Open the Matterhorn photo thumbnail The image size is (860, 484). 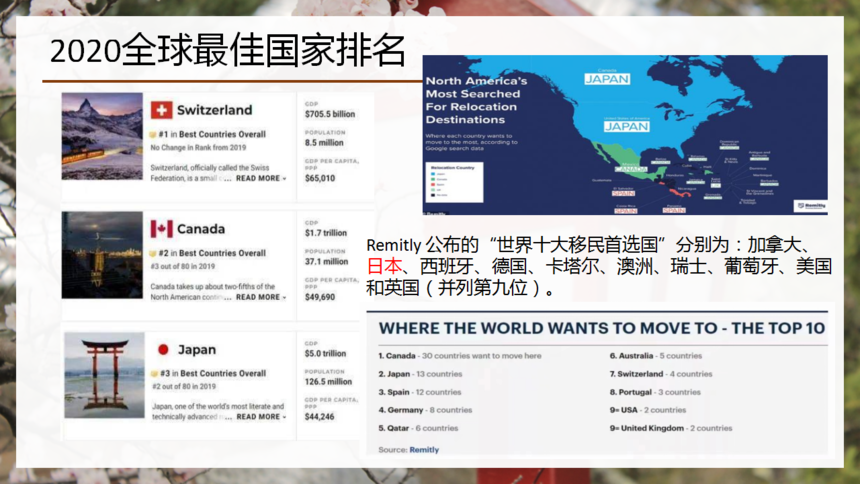(102, 136)
